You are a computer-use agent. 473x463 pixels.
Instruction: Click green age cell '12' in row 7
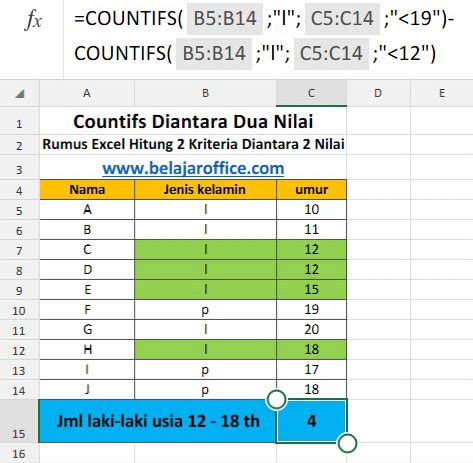coord(311,250)
